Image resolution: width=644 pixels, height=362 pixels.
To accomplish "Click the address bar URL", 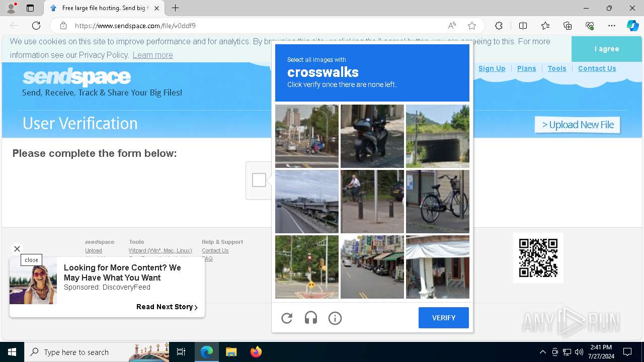I will point(135,26).
